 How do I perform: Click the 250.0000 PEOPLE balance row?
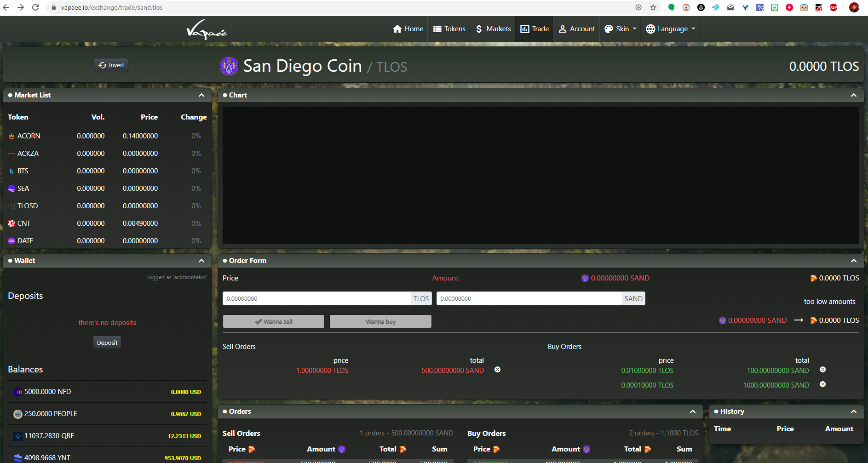[107, 414]
